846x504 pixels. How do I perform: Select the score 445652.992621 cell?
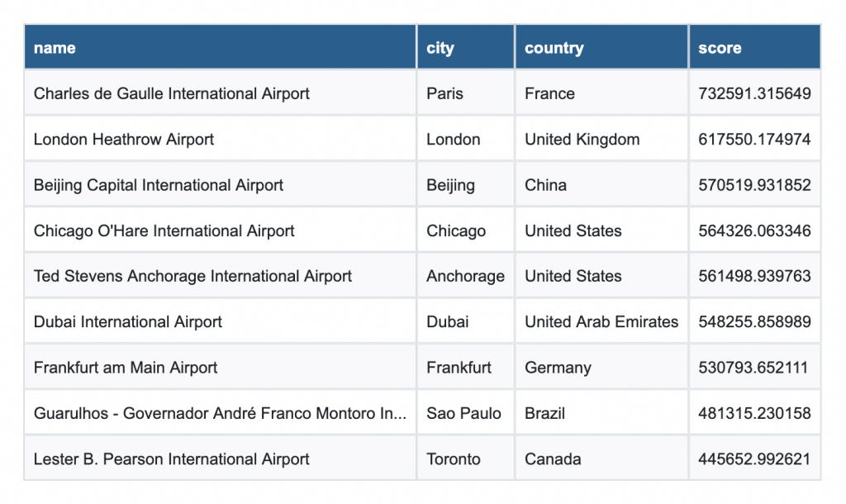click(x=754, y=459)
